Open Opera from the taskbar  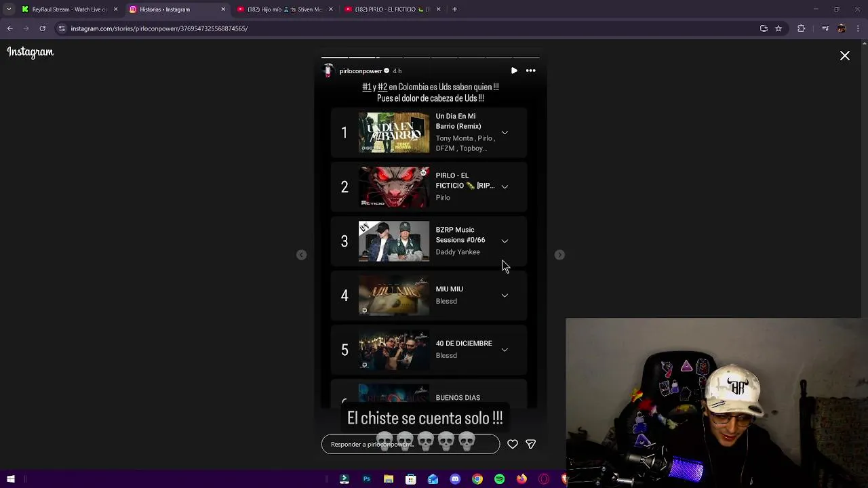click(x=544, y=479)
